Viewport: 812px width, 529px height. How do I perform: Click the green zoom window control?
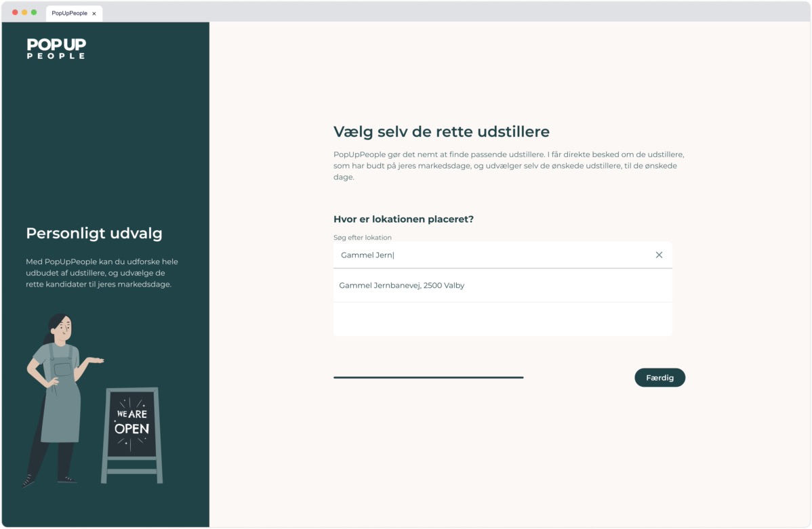35,12
